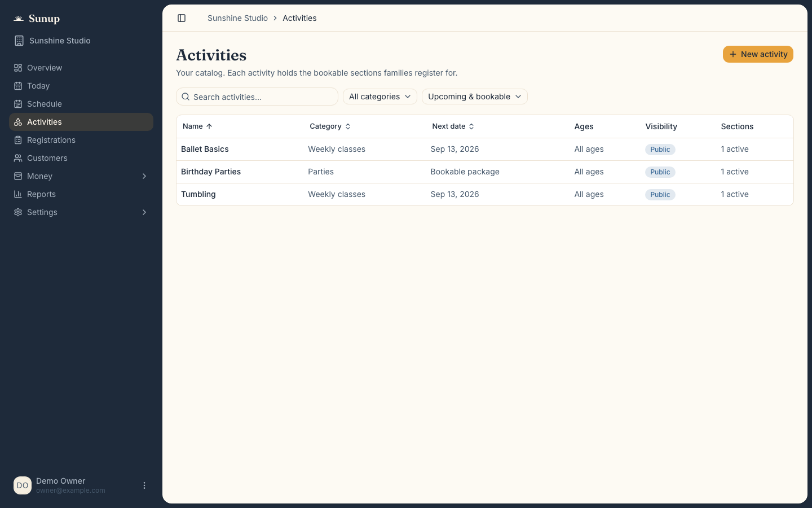Click the Money wallet icon

pyautogui.click(x=18, y=176)
